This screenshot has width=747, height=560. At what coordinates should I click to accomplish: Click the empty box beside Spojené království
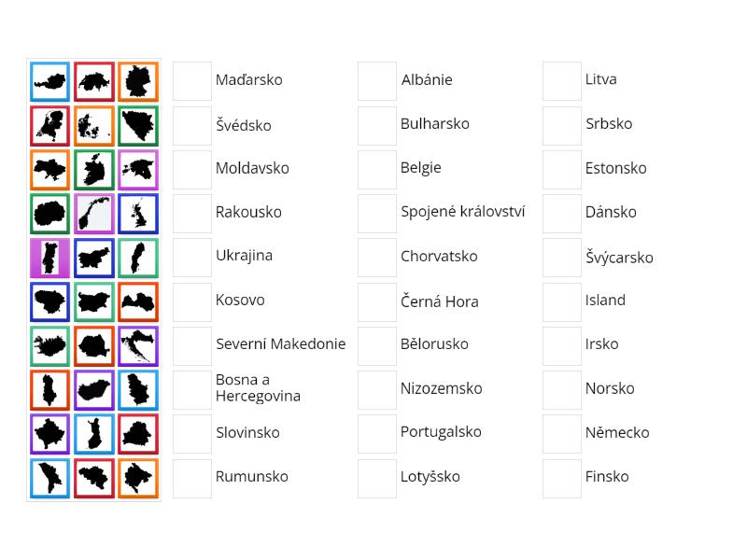coord(377,213)
